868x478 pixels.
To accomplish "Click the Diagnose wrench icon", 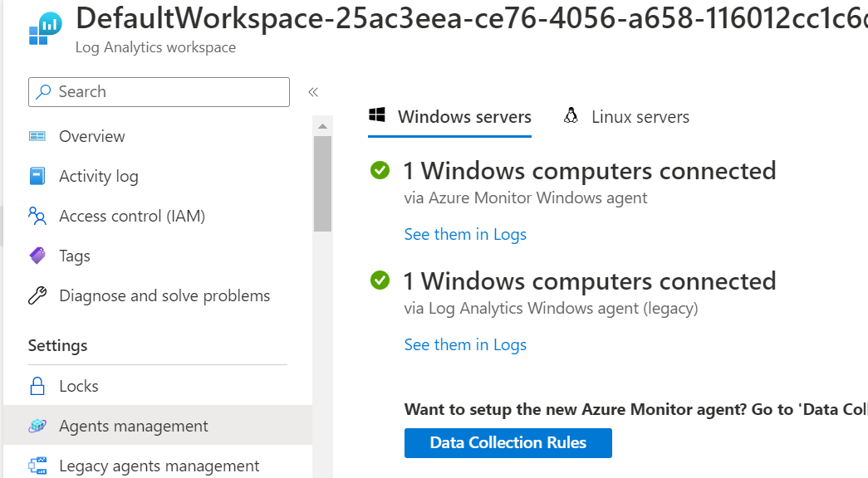I will click(x=37, y=295).
